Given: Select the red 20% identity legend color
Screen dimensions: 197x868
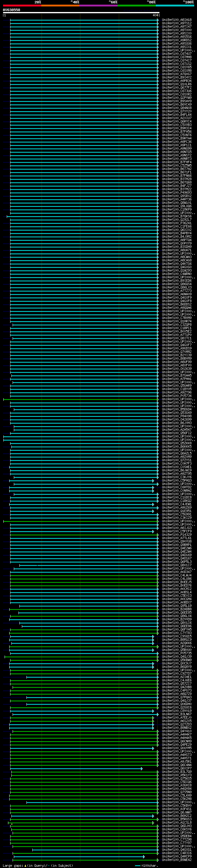Looking at the screenshot, I should click(x=22, y=6).
